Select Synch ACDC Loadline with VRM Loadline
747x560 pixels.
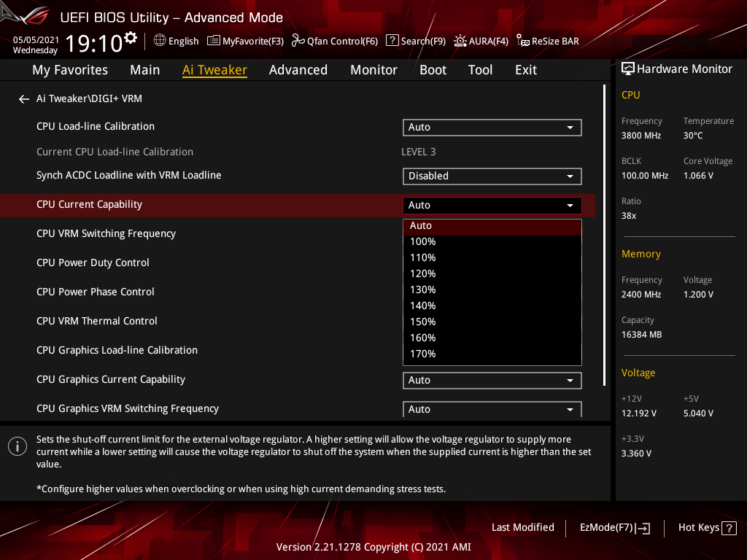(128, 176)
